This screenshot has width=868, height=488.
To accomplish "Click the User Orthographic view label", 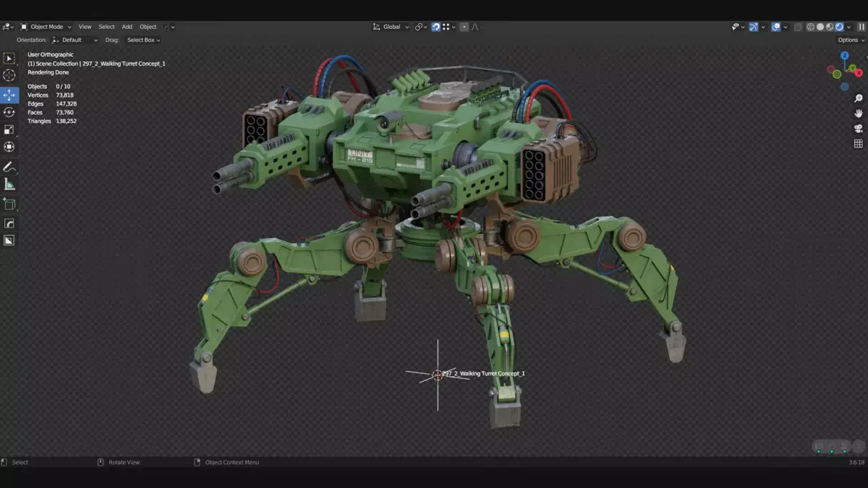I will (x=51, y=55).
